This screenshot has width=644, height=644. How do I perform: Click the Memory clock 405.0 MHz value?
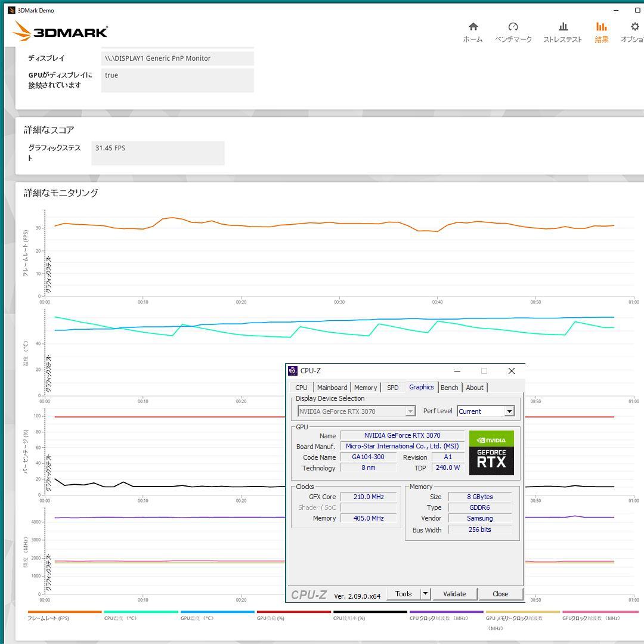pyautogui.click(x=369, y=518)
